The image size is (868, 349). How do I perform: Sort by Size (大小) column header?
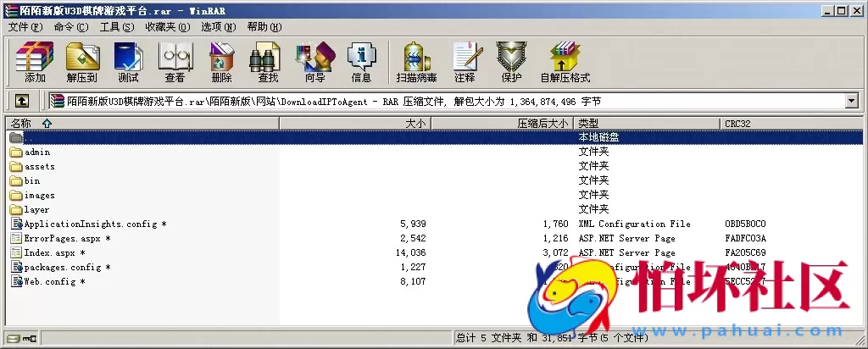point(355,124)
